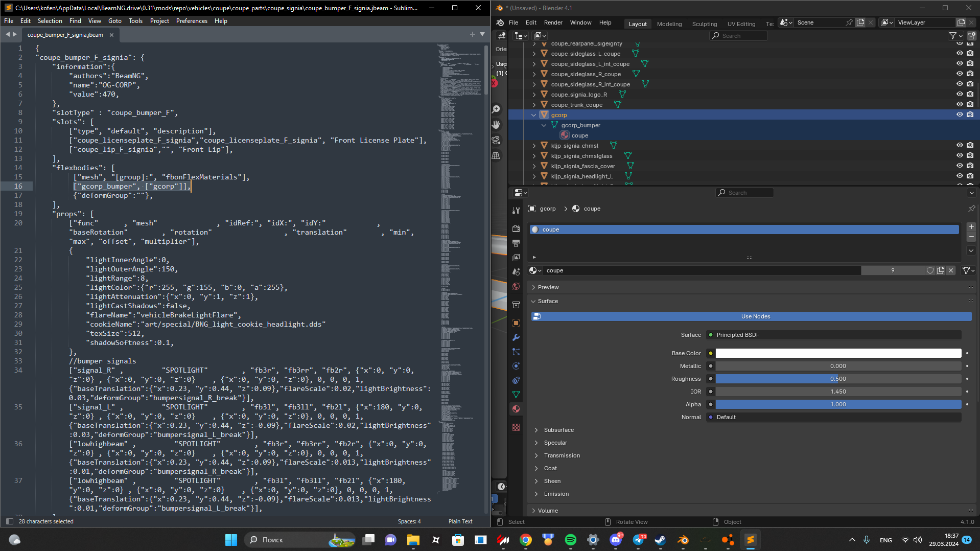The height and width of the screenshot is (551, 980).
Task: Click the Roughness slider
Action: [x=838, y=379]
